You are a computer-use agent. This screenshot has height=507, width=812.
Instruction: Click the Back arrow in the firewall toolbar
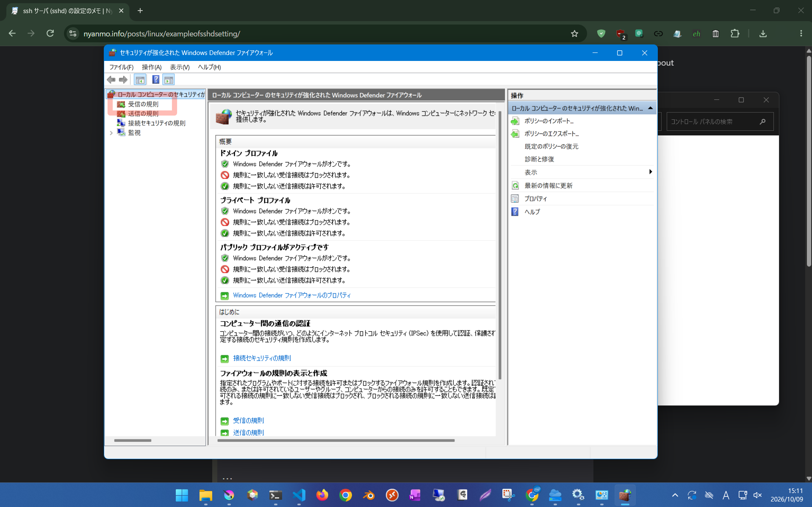point(111,80)
